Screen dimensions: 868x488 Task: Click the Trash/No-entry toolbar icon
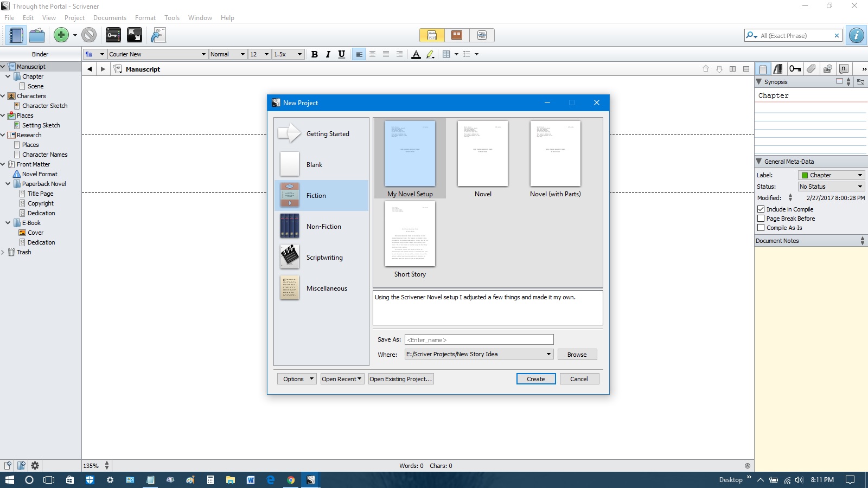click(89, 35)
